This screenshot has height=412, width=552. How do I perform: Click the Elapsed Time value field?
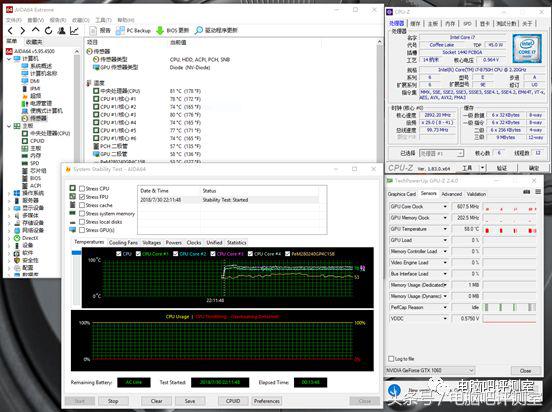coord(310,382)
